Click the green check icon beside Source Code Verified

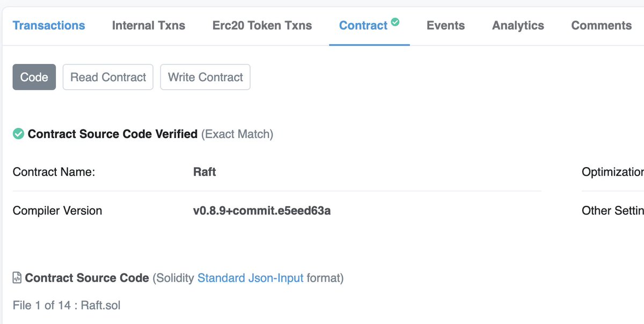tap(18, 134)
